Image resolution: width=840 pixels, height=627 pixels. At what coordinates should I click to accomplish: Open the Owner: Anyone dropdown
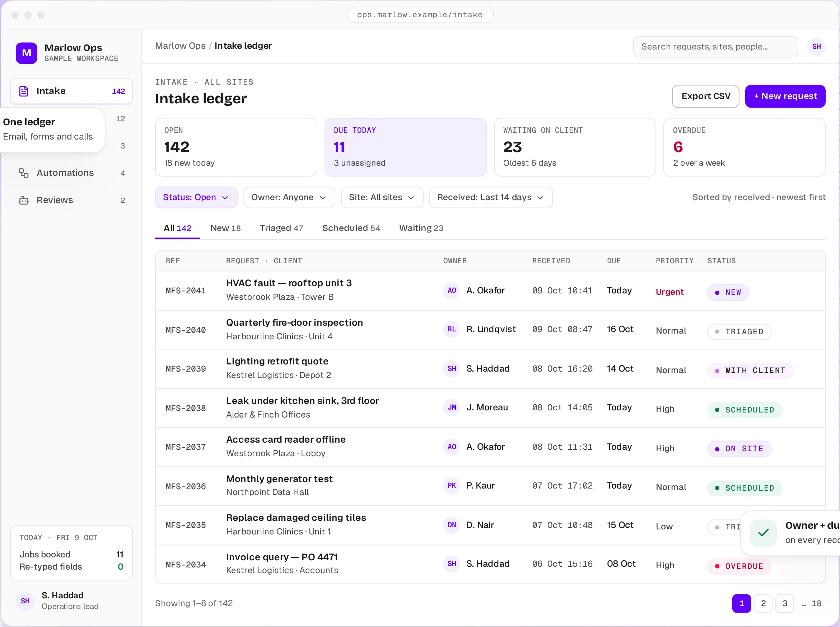289,197
